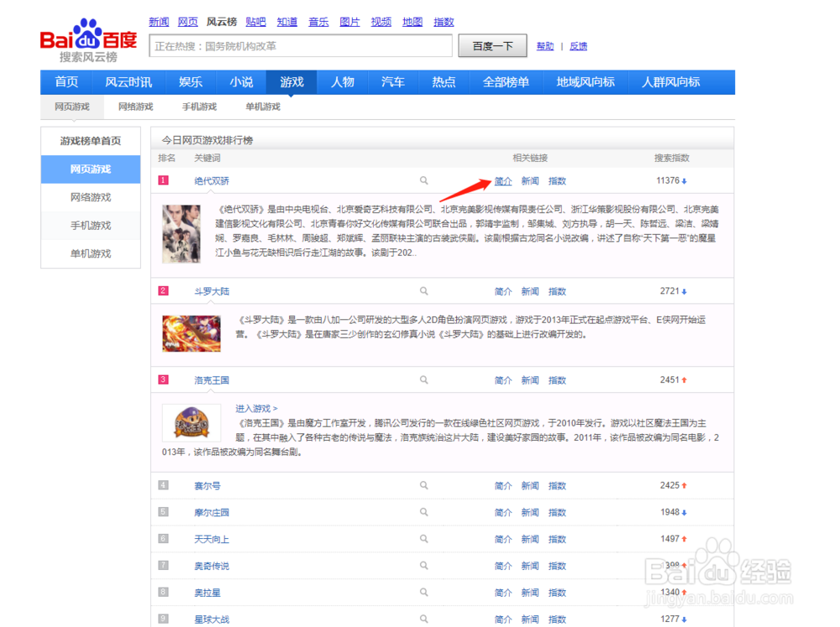The image size is (840, 627).
Task: Click the rank 1 badge
Action: (164, 180)
